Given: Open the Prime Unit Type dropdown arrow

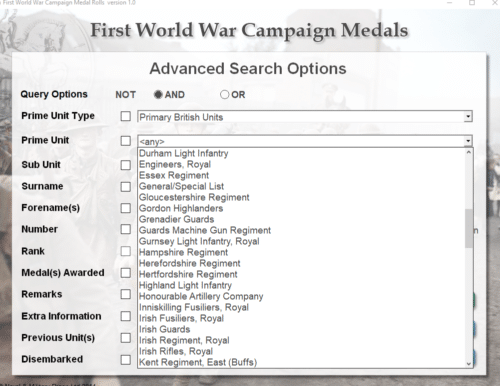Looking at the screenshot, I should (x=468, y=117).
